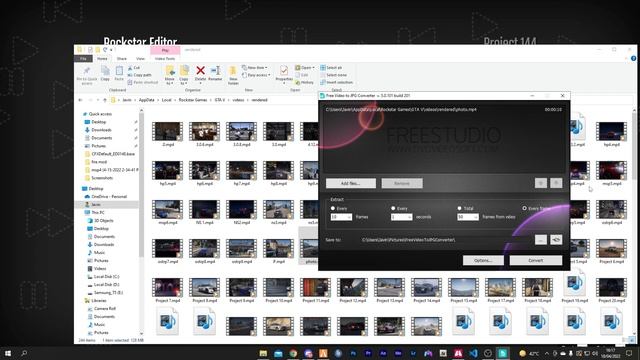Viewport: 640px width, 360px height.
Task: Click Select all in Explorer ribbon
Action: click(x=331, y=68)
